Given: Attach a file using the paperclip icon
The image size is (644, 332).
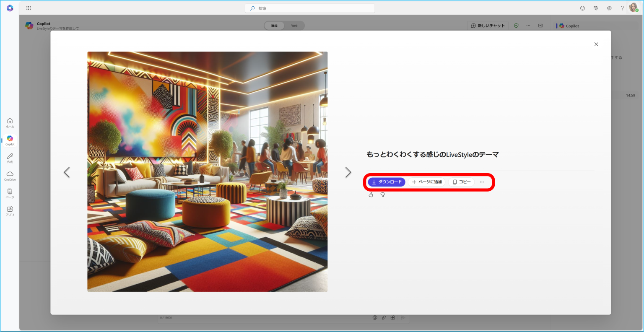Looking at the screenshot, I should (383, 317).
